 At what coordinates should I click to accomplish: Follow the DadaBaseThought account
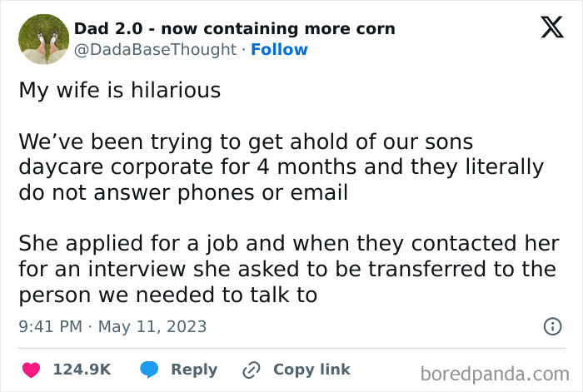tap(279, 49)
